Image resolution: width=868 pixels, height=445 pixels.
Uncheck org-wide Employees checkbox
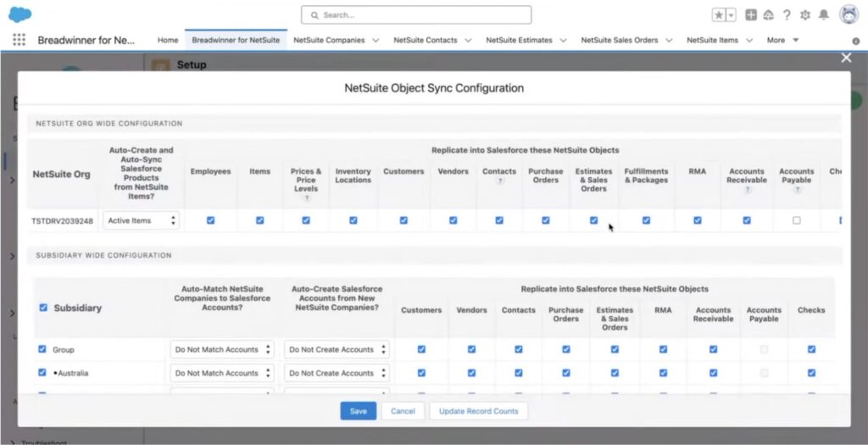210,220
